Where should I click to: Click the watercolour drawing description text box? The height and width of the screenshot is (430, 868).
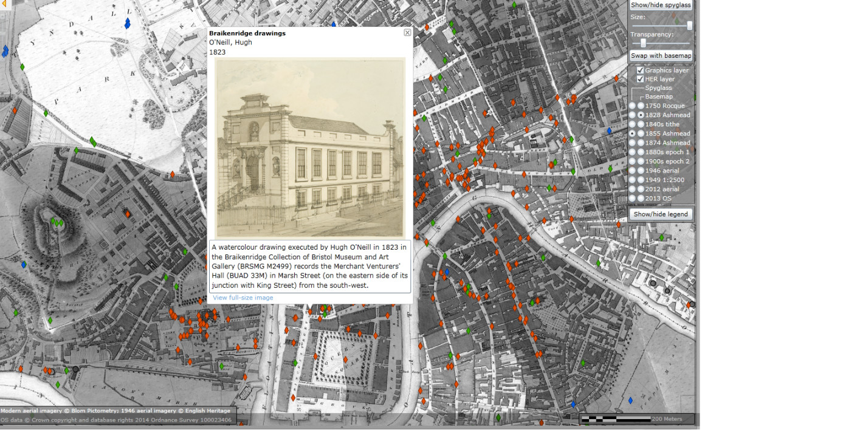(x=310, y=267)
